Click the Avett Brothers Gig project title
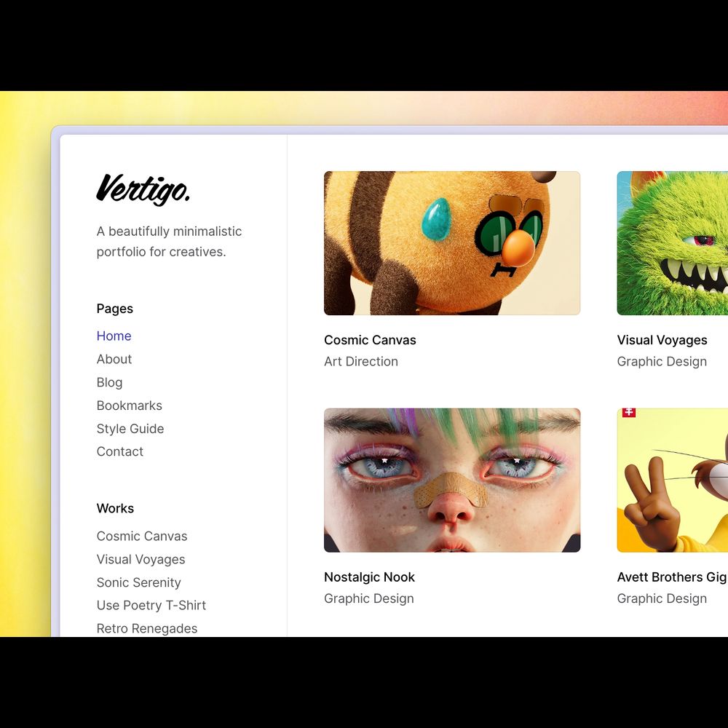The image size is (728, 728). (x=671, y=577)
